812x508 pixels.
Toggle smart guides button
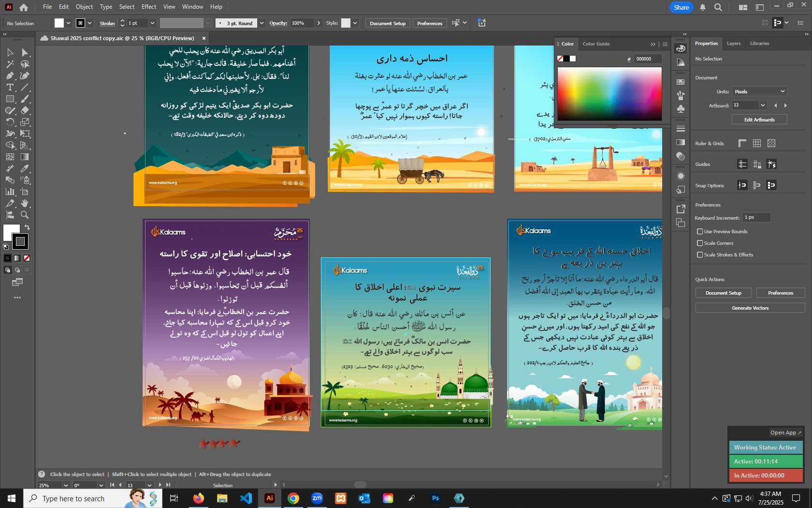[x=771, y=164]
